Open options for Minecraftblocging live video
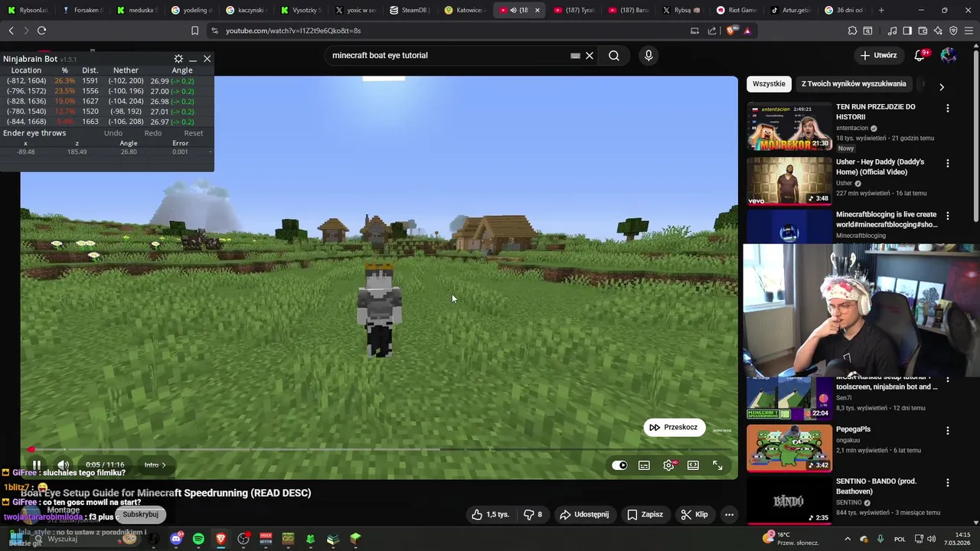 (948, 217)
